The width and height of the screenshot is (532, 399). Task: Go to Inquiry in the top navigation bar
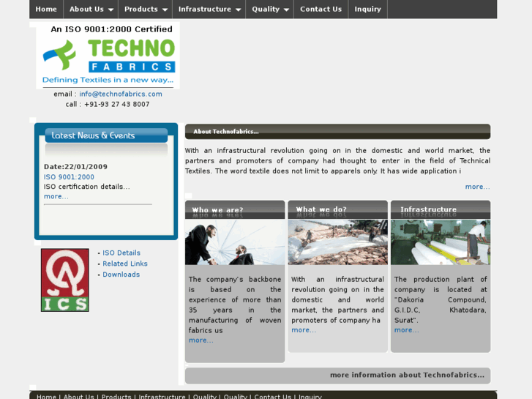click(368, 10)
